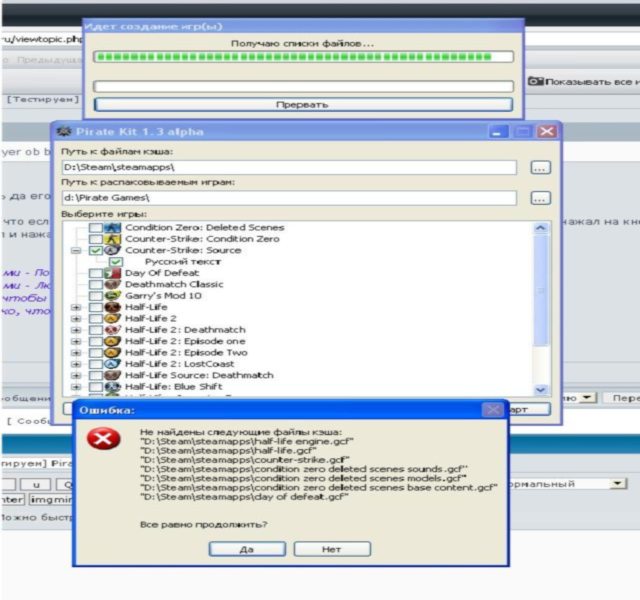
Task: Click the game list scrollbar down arrow
Action: point(540,390)
